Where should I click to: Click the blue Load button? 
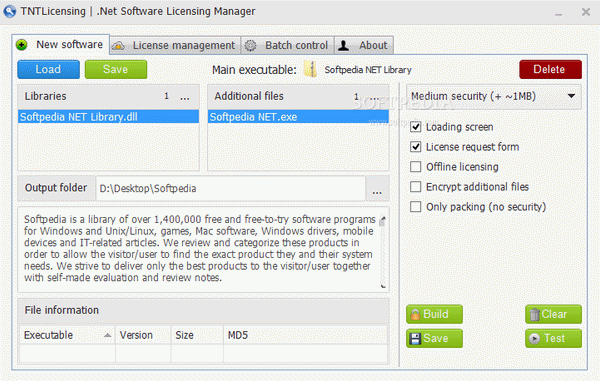click(48, 69)
